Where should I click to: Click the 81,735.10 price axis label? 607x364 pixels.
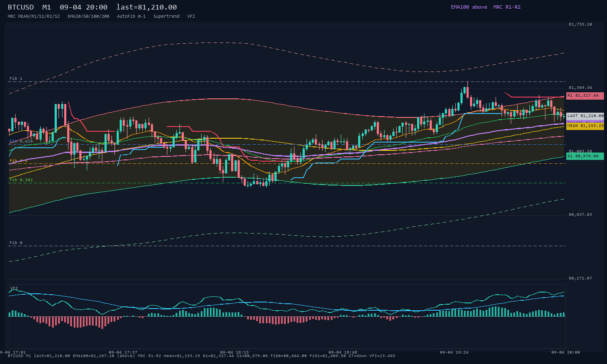pos(581,24)
